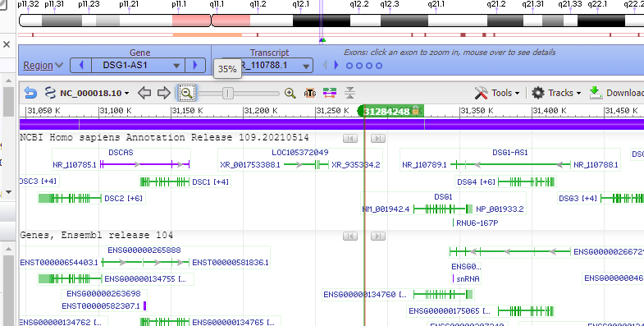This screenshot has height=326, width=644.
Task: Pan right with the right arrow icon
Action: [164, 93]
